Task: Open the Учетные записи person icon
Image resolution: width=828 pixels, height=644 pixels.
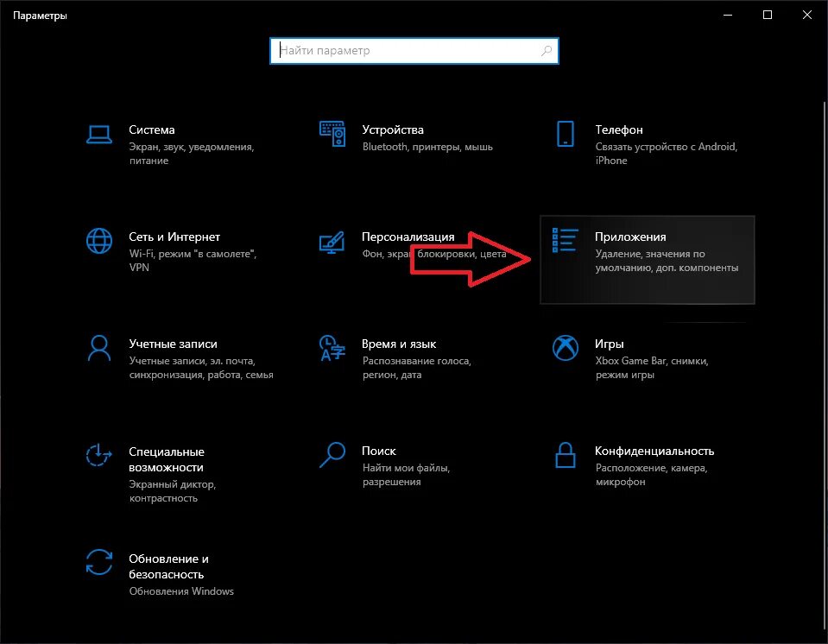Action: (99, 348)
